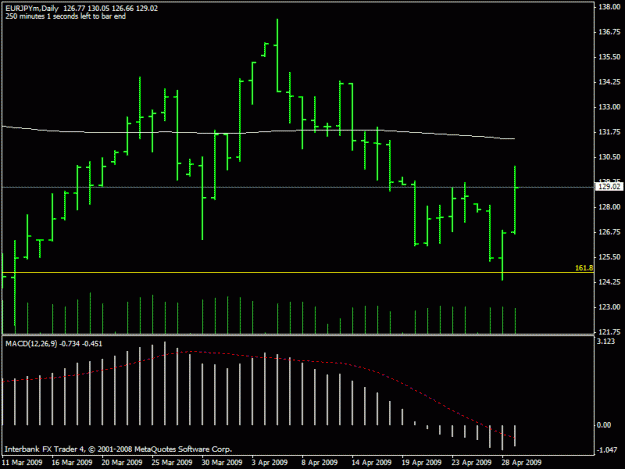This screenshot has width=625, height=469.
Task: Click the 123.00 price axis label
Action: point(609,307)
